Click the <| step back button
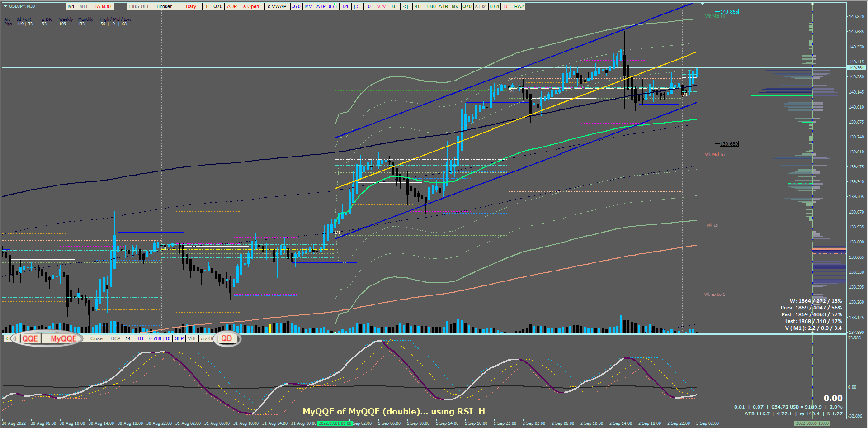 [406, 6]
